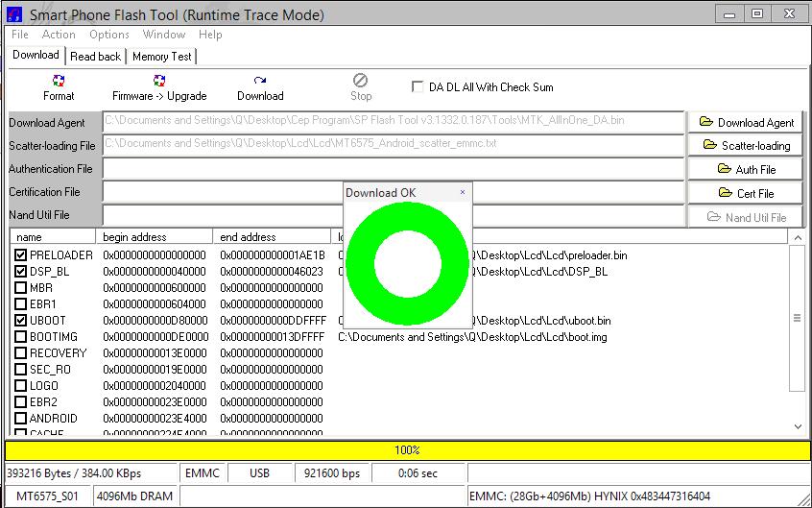Switch to the Read back tab
The image size is (812, 508).
coord(95,57)
